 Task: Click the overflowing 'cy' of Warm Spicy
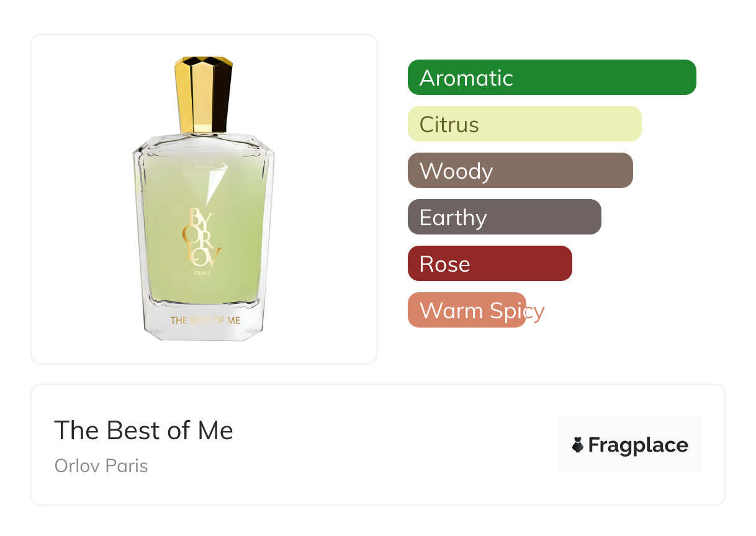pos(535,312)
